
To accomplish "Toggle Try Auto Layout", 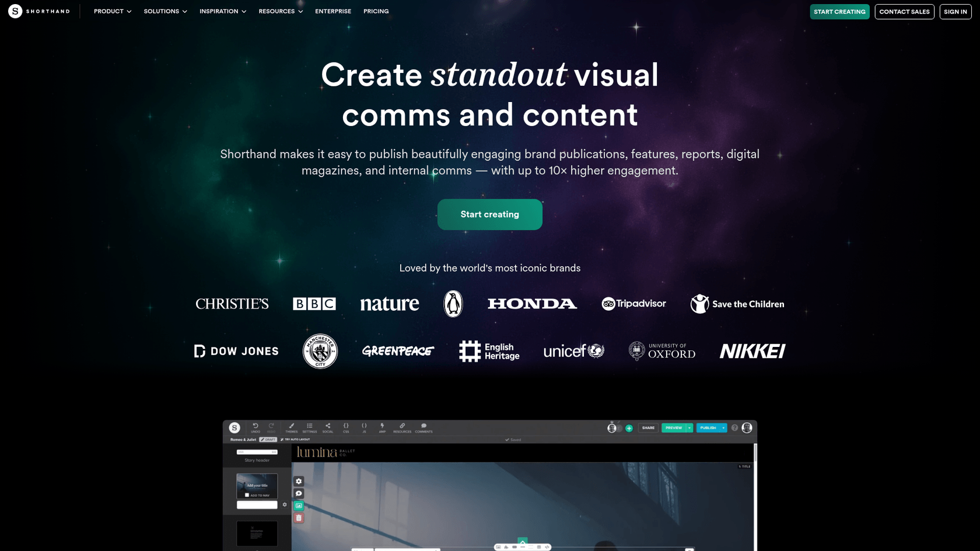I will (x=296, y=439).
